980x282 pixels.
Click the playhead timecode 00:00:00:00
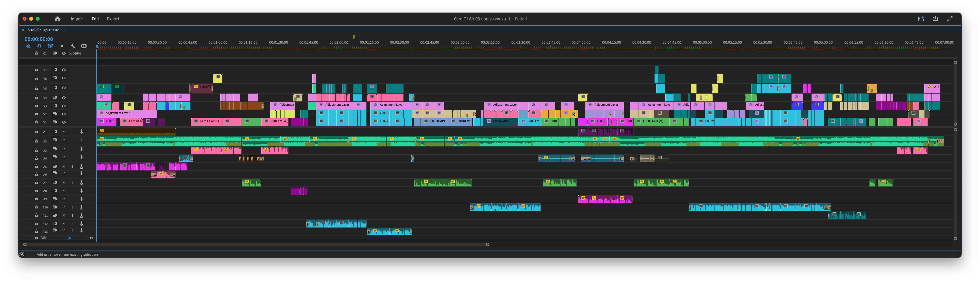click(39, 39)
